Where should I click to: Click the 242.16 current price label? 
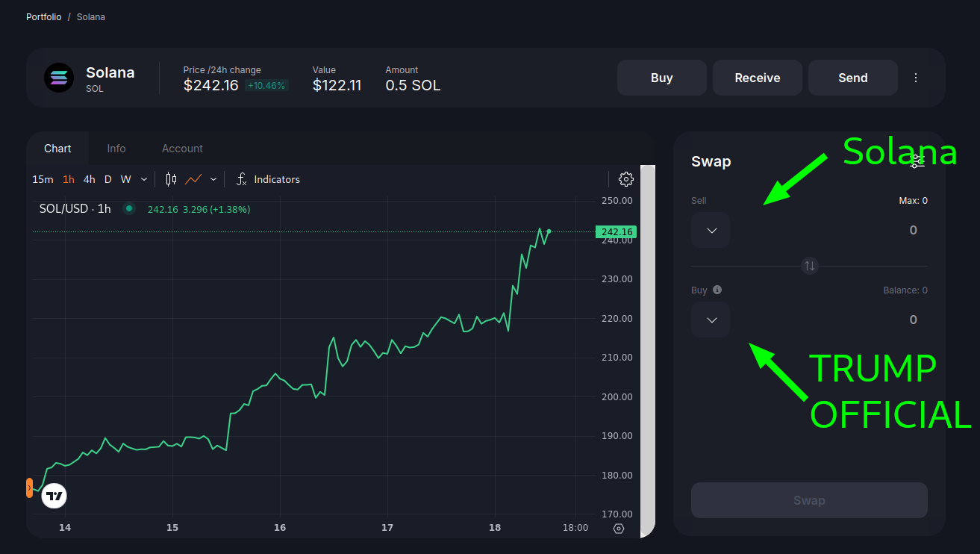point(617,232)
